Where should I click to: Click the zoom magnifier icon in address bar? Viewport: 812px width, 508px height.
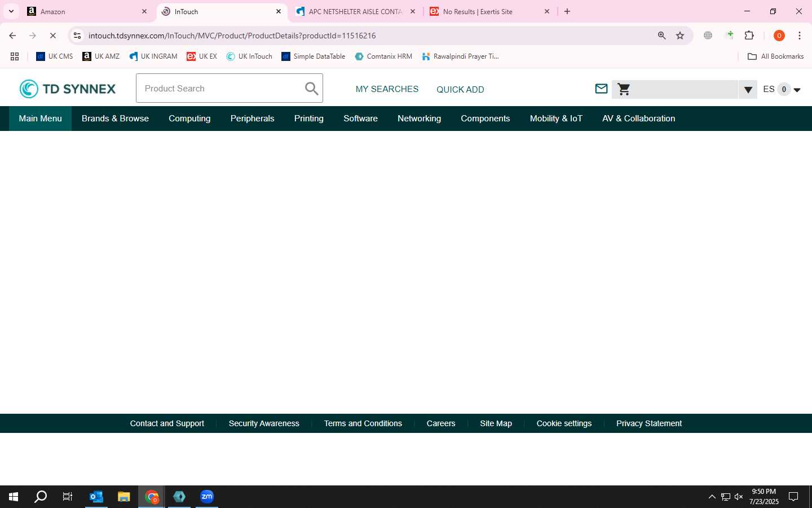click(662, 36)
